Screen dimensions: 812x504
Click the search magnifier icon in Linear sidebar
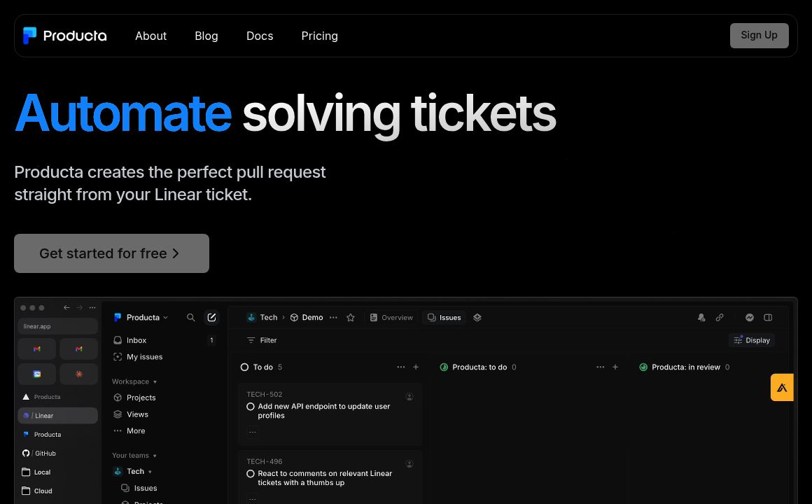point(190,318)
